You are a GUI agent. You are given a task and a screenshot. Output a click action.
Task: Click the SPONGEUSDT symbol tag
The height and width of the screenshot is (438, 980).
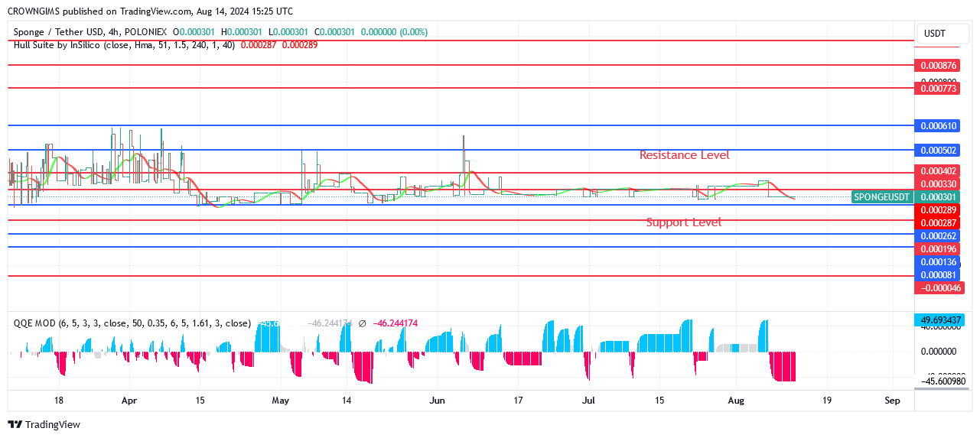[882, 196]
